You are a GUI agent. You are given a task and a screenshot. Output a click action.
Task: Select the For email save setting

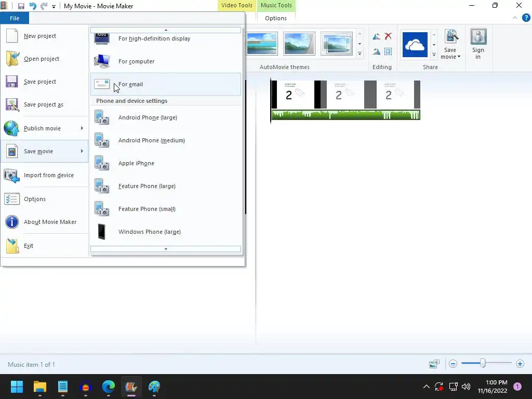click(166, 84)
